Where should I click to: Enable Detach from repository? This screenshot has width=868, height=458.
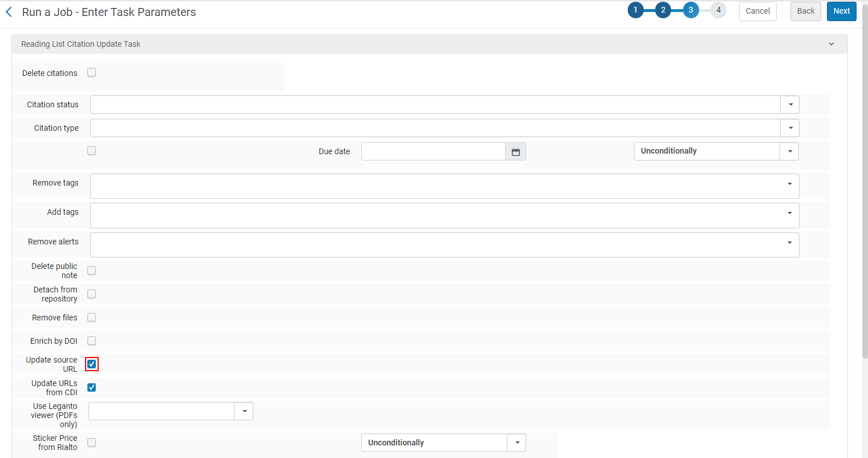coord(91,294)
